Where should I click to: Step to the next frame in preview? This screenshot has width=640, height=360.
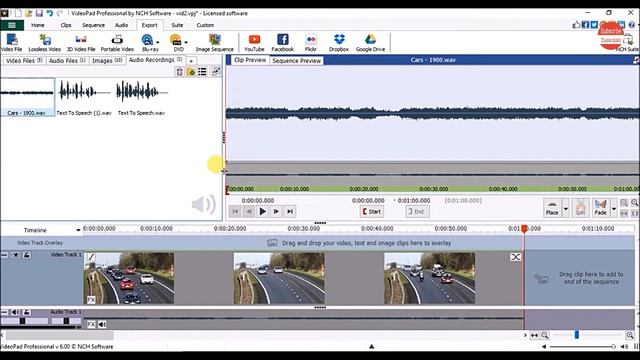coord(276,211)
